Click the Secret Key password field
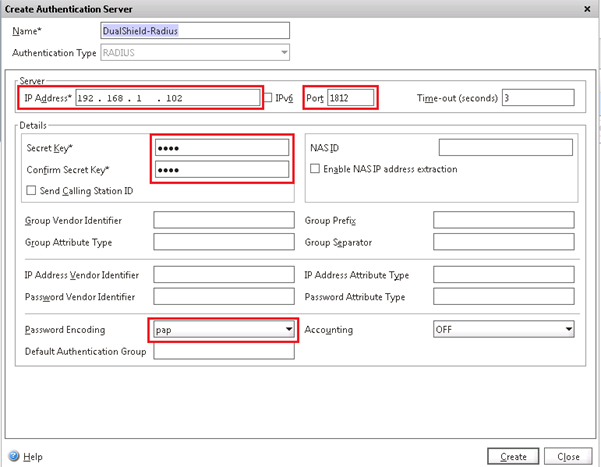The image size is (601, 467). point(223,147)
